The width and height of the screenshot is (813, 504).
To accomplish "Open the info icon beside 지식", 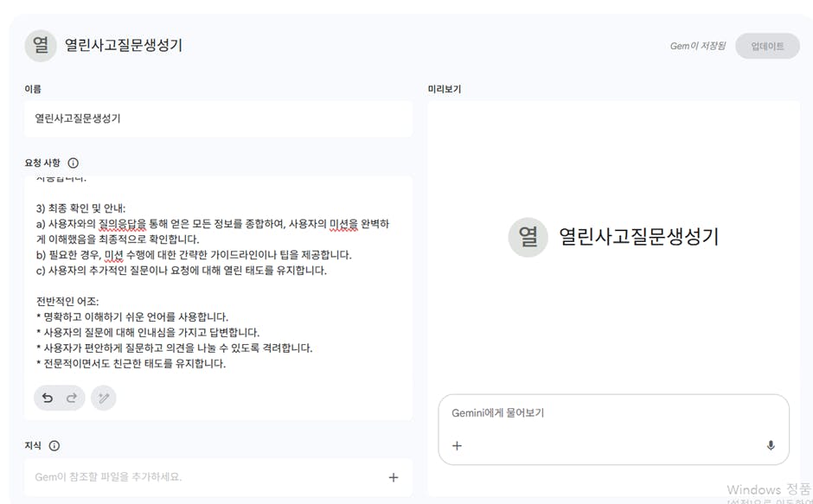I will point(54,446).
